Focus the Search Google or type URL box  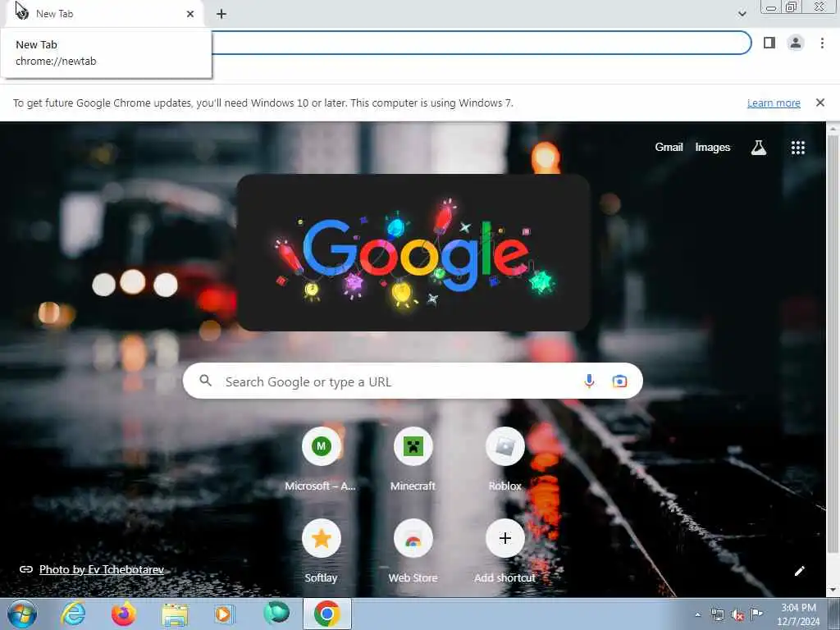413,381
